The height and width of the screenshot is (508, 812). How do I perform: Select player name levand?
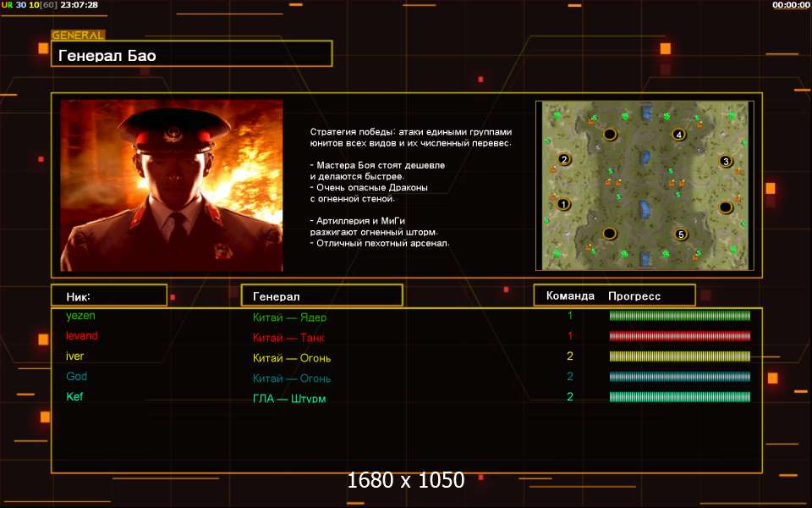[x=82, y=336]
